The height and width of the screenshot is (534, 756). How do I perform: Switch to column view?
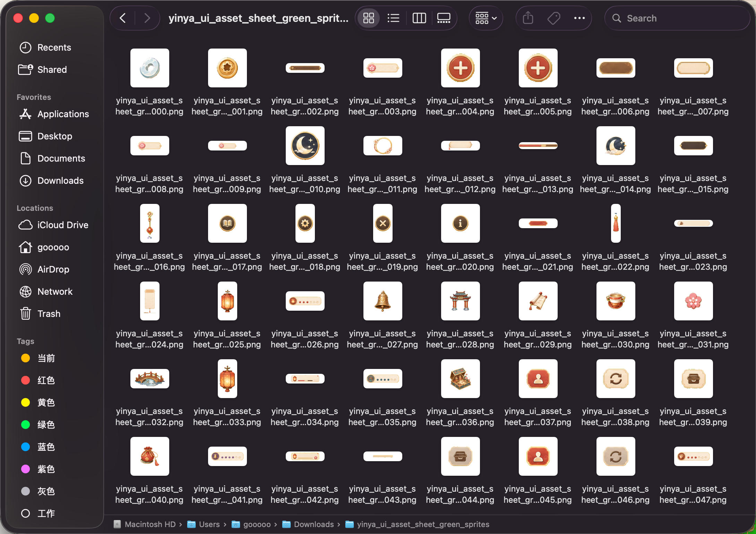(419, 18)
